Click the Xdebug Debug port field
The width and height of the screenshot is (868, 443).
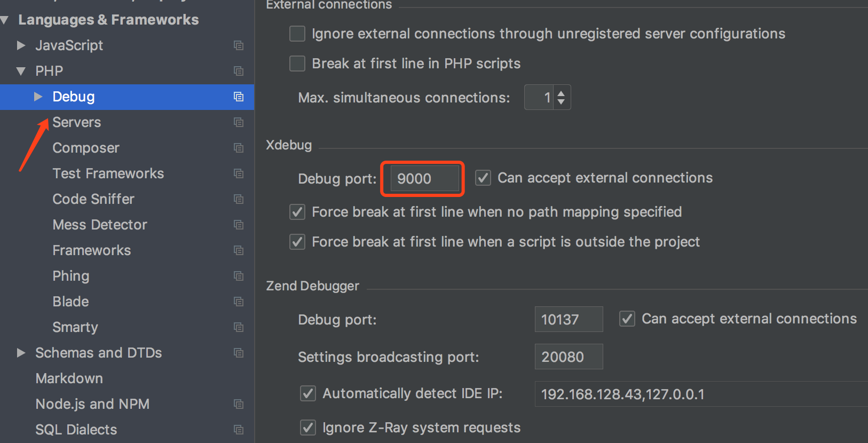(424, 179)
